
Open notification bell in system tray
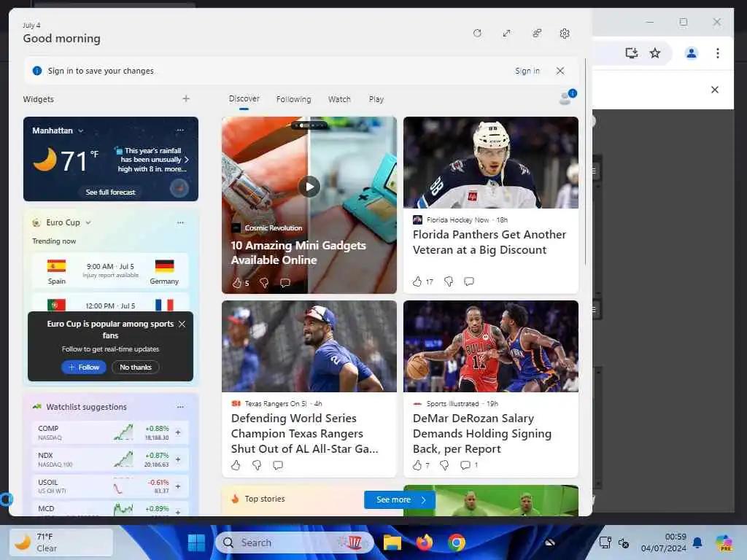(697, 542)
